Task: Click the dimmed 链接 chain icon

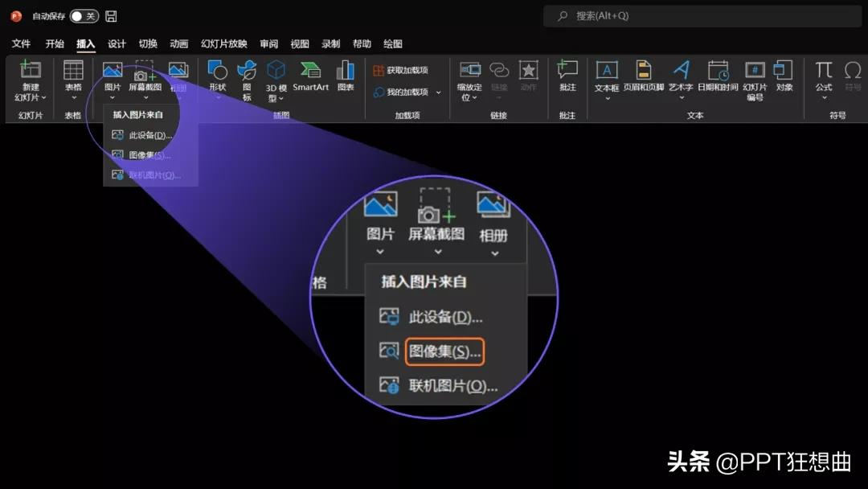Action: (499, 70)
